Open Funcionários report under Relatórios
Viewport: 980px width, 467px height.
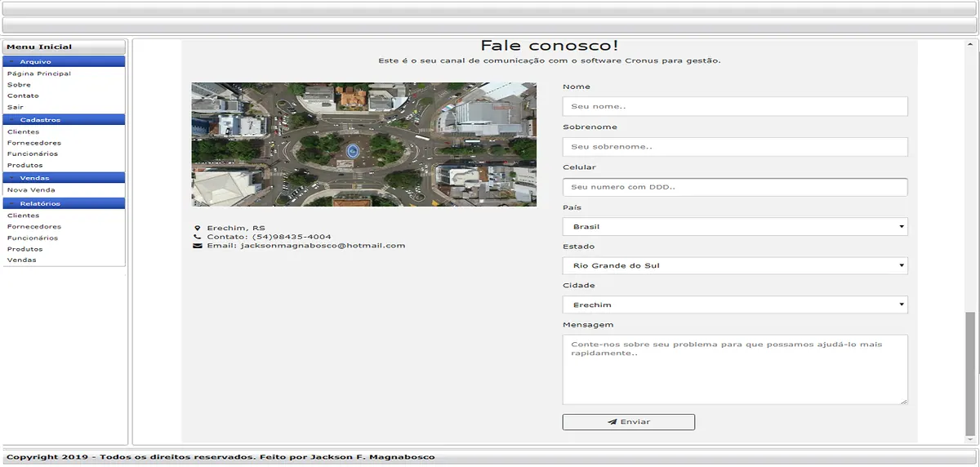click(x=33, y=238)
